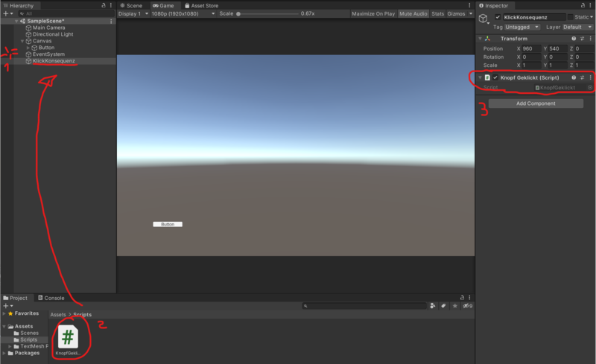
Task: Open the Console tab
Action: (x=54, y=298)
